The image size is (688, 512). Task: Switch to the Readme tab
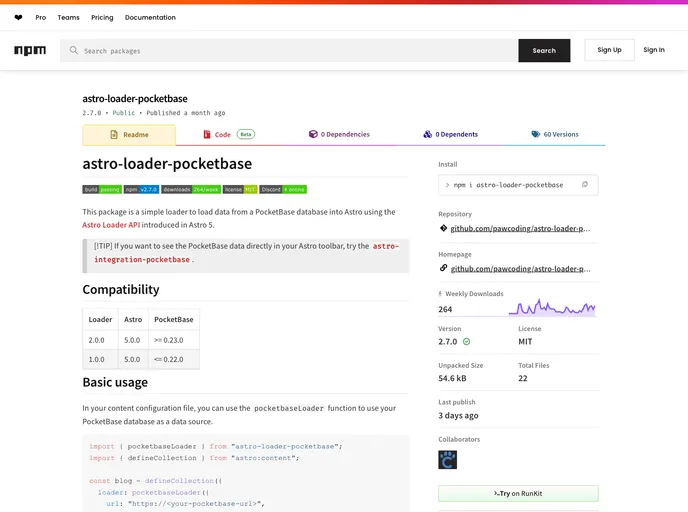click(x=129, y=135)
